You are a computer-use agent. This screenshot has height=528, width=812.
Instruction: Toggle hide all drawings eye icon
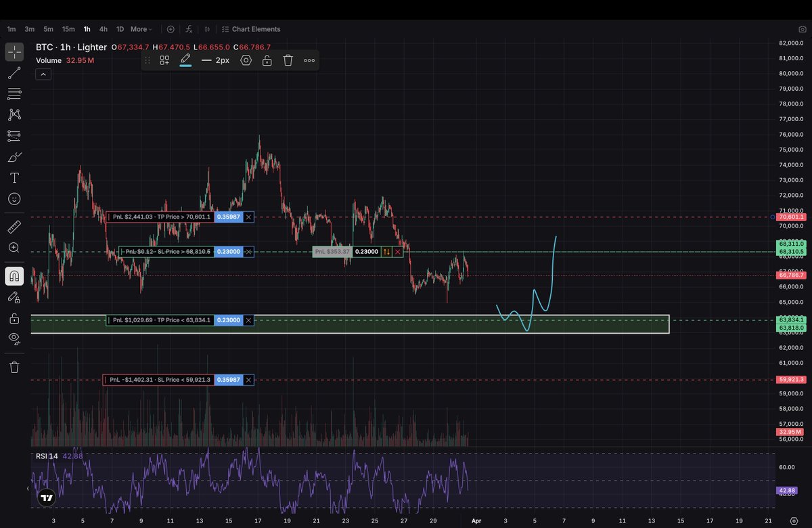tap(14, 338)
